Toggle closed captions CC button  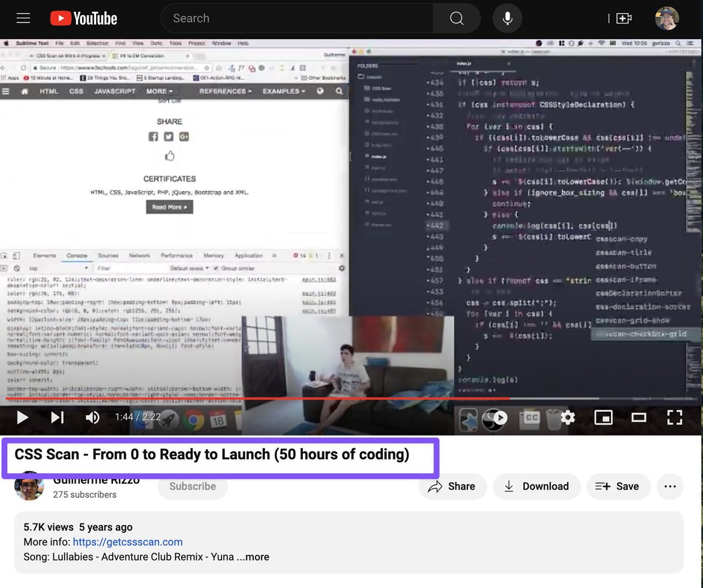point(531,418)
